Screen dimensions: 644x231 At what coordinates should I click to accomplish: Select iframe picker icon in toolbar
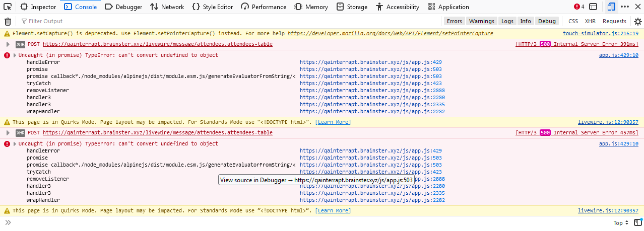pyautogui.click(x=594, y=7)
